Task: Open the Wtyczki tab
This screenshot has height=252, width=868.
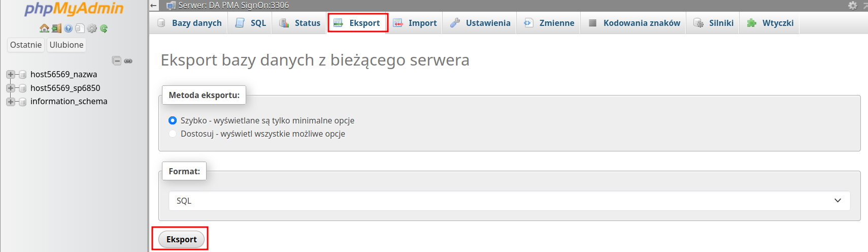Action: coord(770,23)
